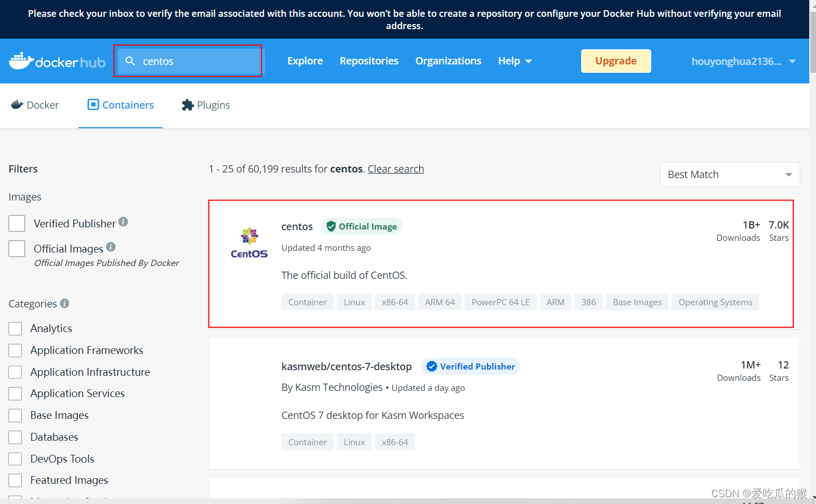This screenshot has width=816, height=504.
Task: Expand the Help menu dropdown
Action: pos(514,61)
